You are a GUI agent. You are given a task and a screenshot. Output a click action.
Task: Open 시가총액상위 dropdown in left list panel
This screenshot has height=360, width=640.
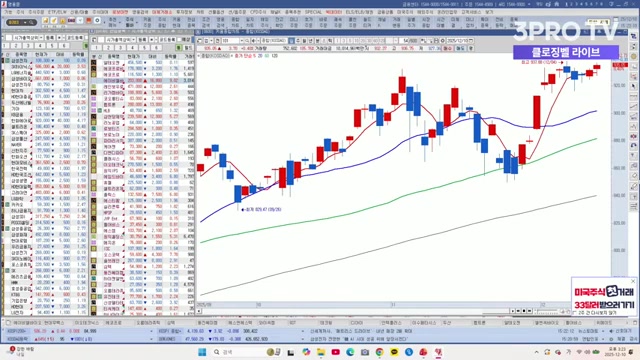(41, 38)
